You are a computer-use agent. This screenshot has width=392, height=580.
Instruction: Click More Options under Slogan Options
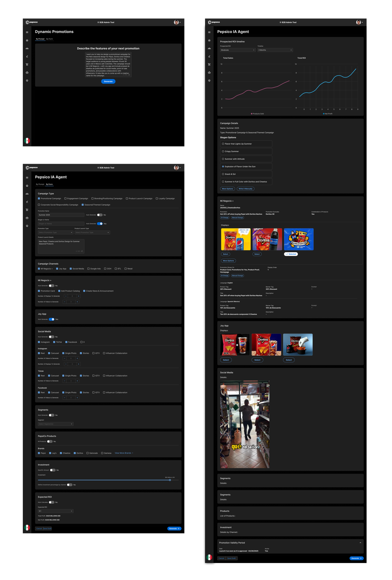pyautogui.click(x=227, y=189)
